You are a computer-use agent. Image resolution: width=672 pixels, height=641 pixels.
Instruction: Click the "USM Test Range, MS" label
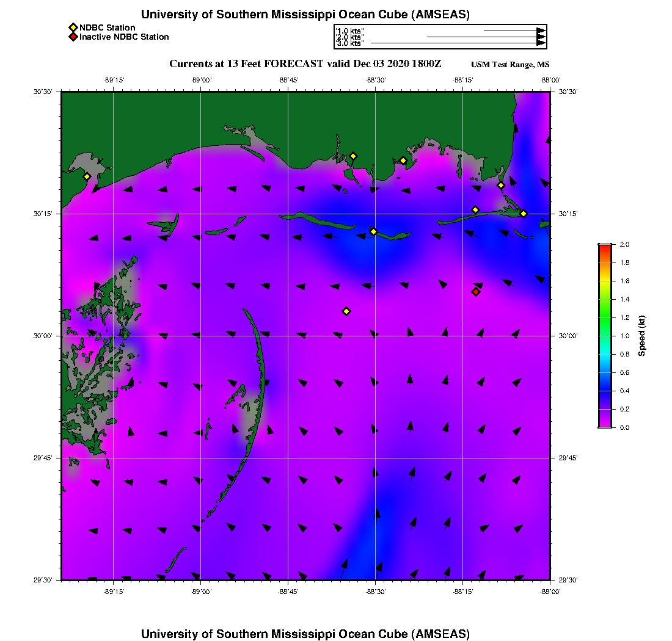[x=510, y=65]
